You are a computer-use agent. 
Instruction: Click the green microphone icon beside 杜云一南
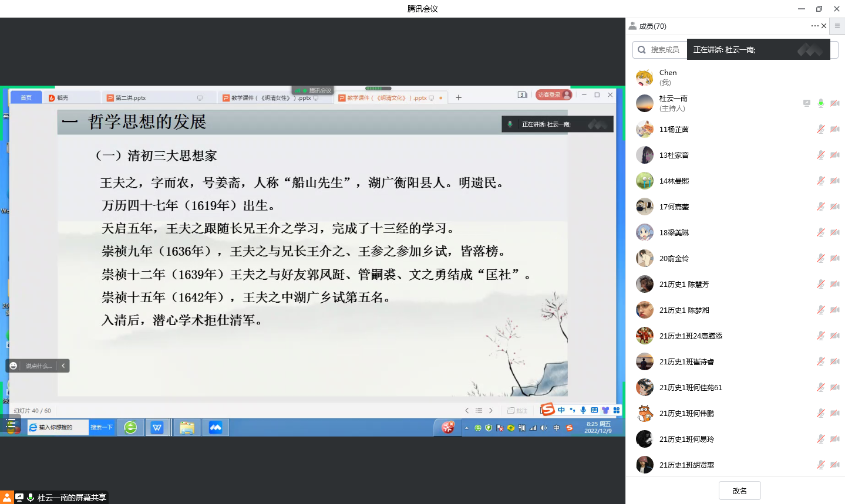point(821,103)
